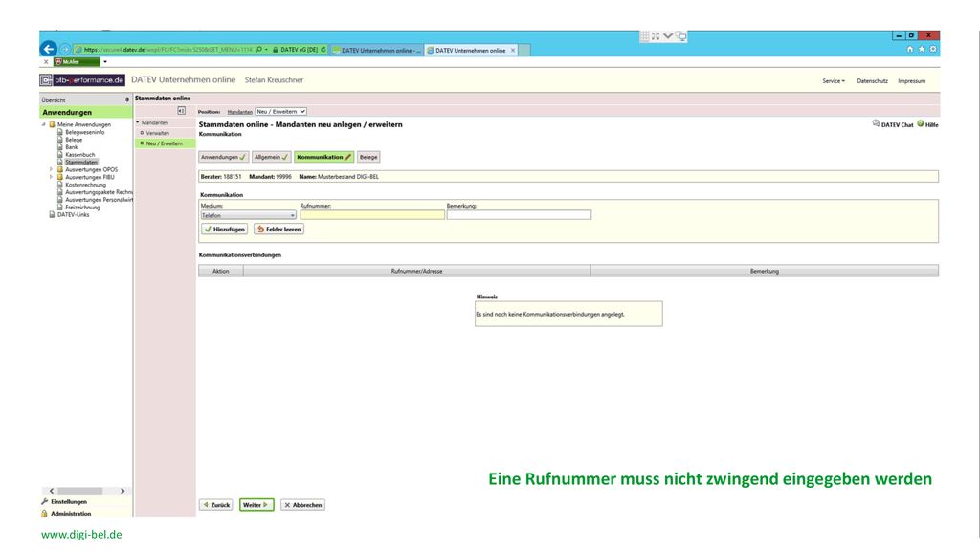
Task: Click the DATEV-Links document icon
Action: coord(53,214)
